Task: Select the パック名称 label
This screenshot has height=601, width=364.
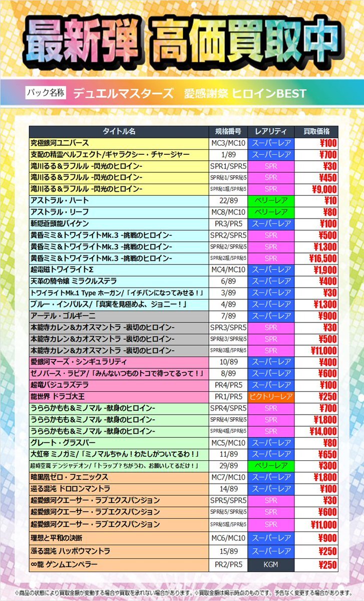Action: (x=46, y=93)
